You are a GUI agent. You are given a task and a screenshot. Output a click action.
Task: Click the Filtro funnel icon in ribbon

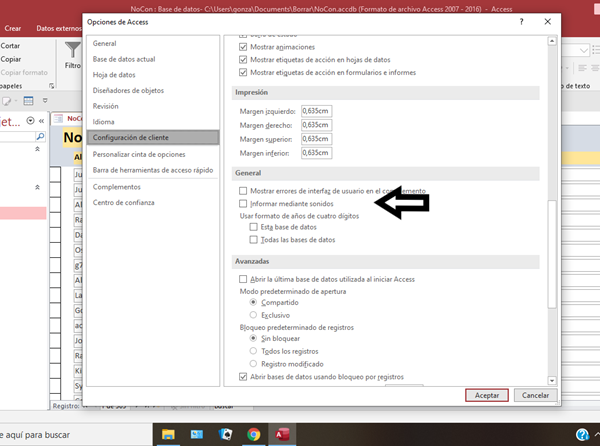72,50
